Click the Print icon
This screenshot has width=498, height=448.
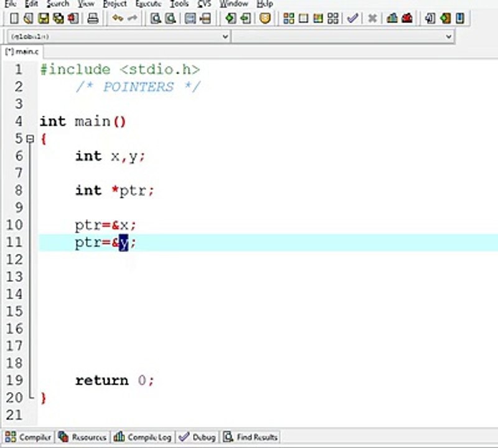pyautogui.click(x=93, y=18)
